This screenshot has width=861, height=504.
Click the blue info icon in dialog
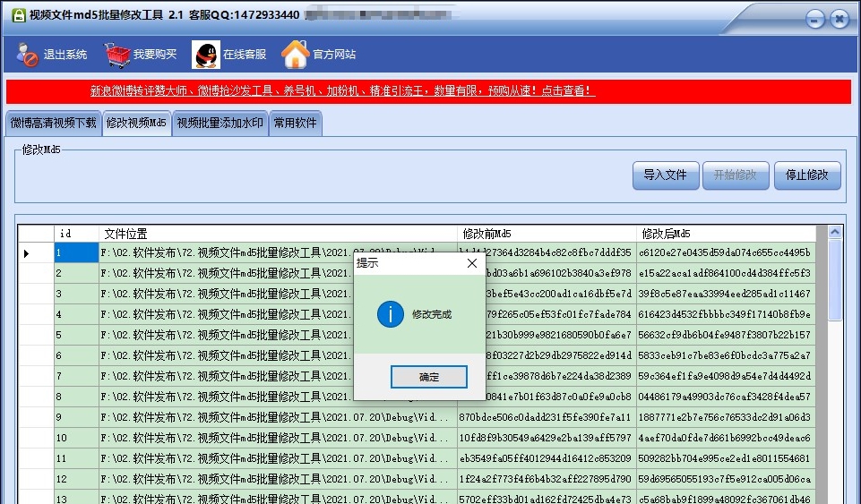pos(391,314)
